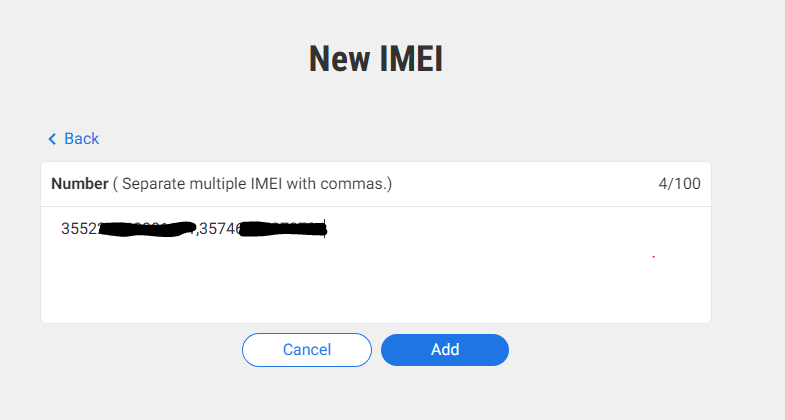Click the comma separating the two IMEIs
This screenshot has height=420, width=785.
[197, 230]
